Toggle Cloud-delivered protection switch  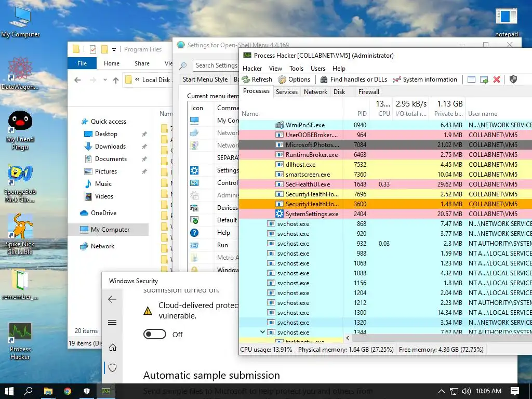(155, 334)
